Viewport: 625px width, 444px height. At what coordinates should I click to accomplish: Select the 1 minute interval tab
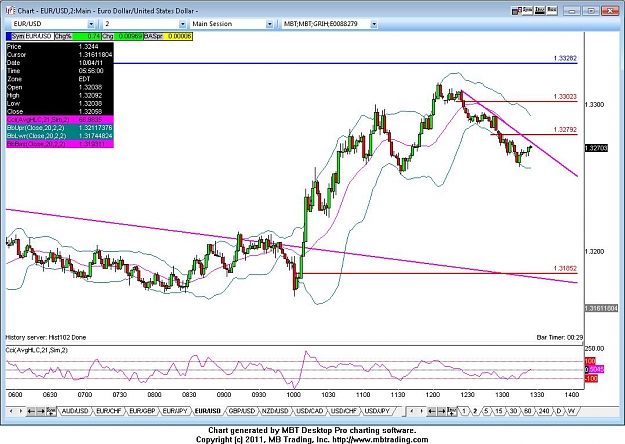[x=464, y=411]
